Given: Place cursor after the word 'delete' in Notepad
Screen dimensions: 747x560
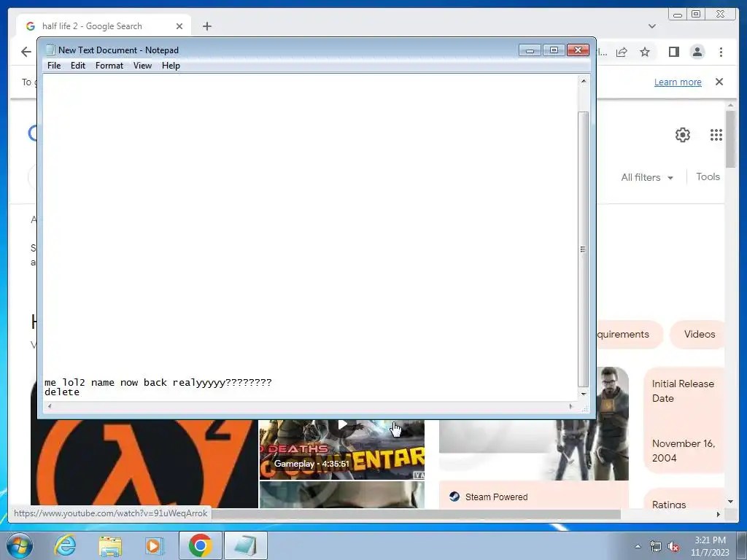Looking at the screenshot, I should (x=80, y=392).
